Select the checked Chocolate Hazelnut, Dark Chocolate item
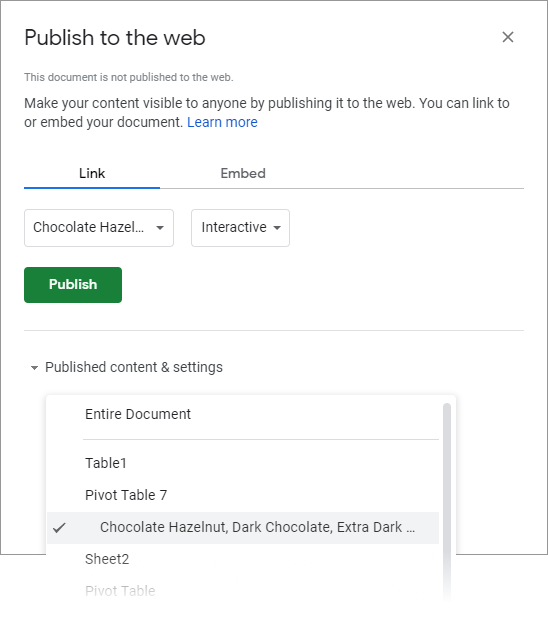 click(243, 527)
